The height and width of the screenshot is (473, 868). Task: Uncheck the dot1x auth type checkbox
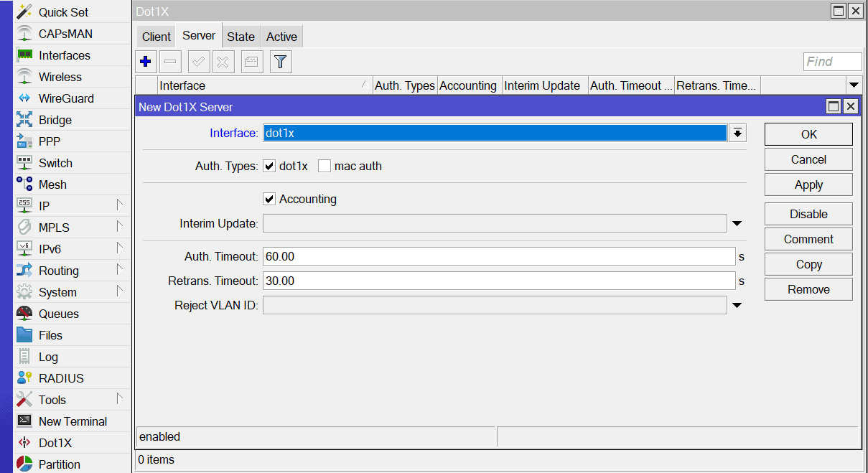coord(270,167)
